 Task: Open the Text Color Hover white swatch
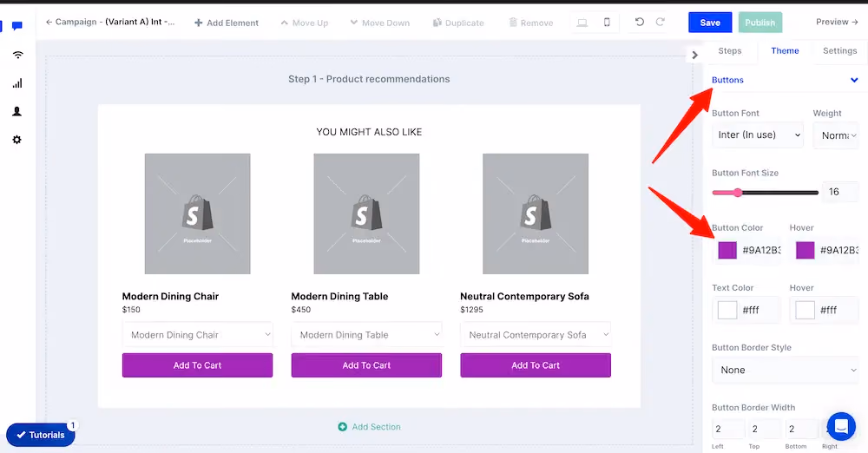tap(805, 310)
